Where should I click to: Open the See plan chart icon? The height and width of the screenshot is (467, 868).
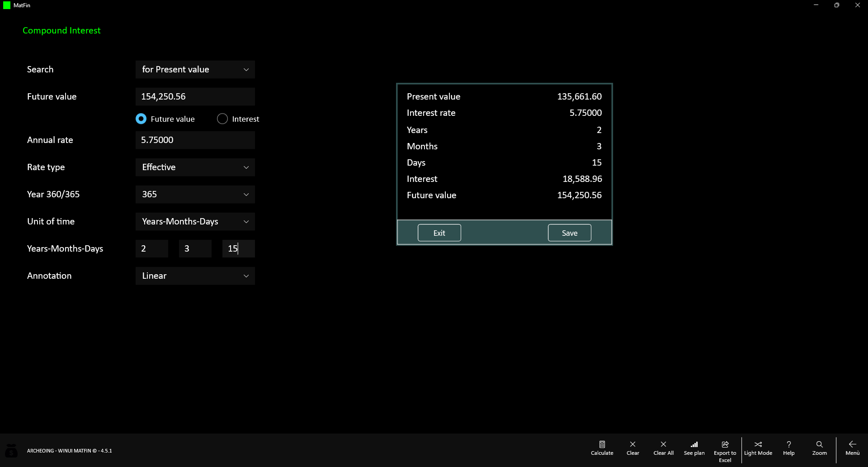[694, 448]
